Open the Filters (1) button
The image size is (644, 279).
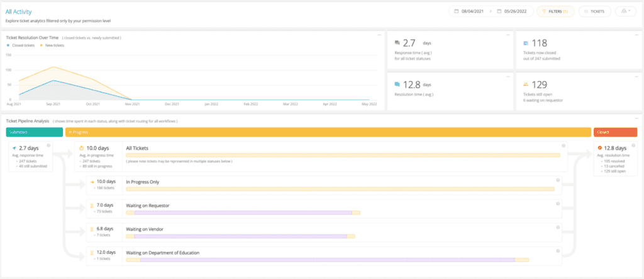pyautogui.click(x=555, y=11)
